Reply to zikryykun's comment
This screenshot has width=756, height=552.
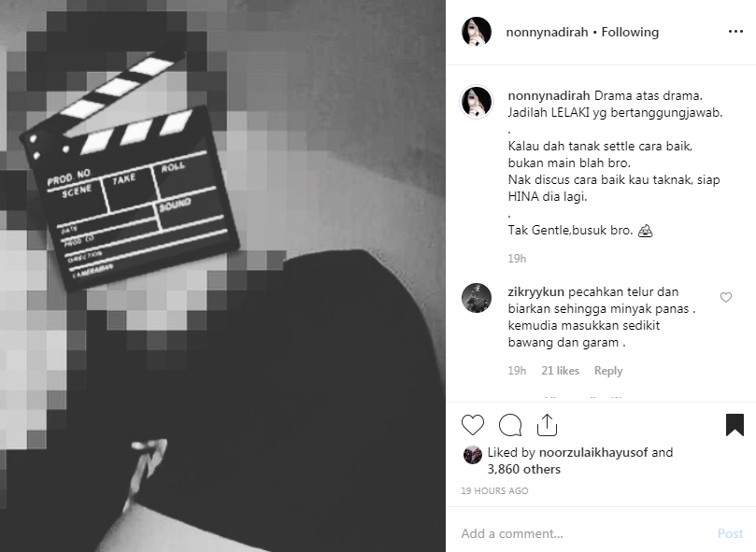click(608, 371)
